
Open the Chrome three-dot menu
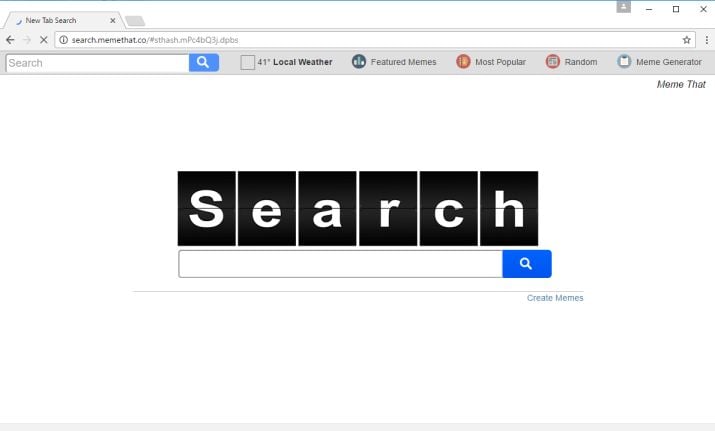click(x=706, y=40)
